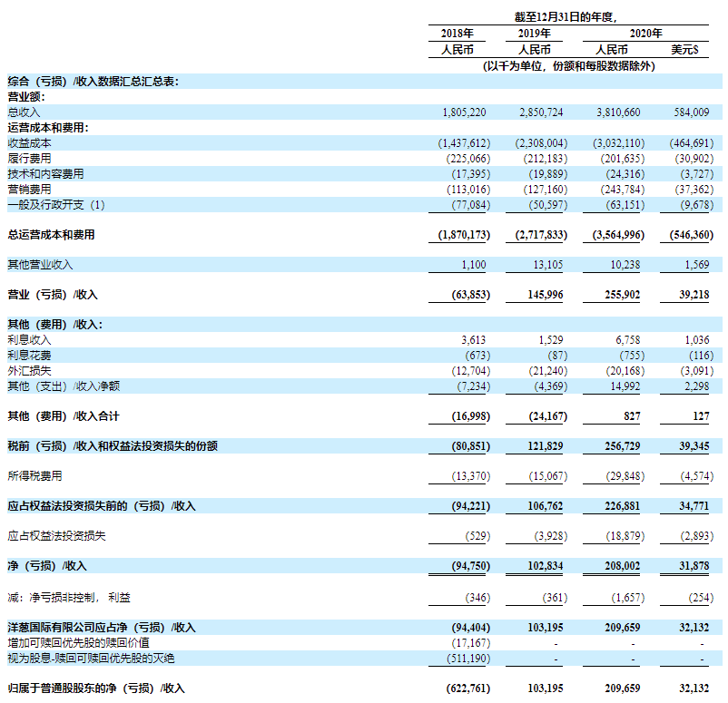Click the 2019年 column header

(x=534, y=34)
